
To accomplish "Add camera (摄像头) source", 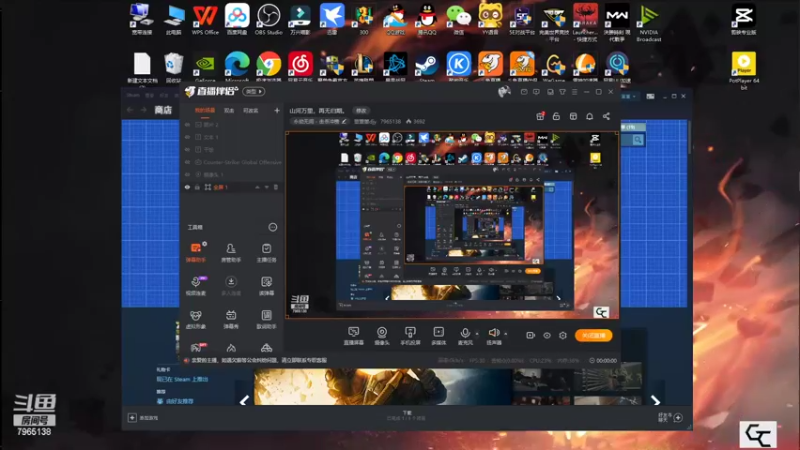I will [x=382, y=336].
